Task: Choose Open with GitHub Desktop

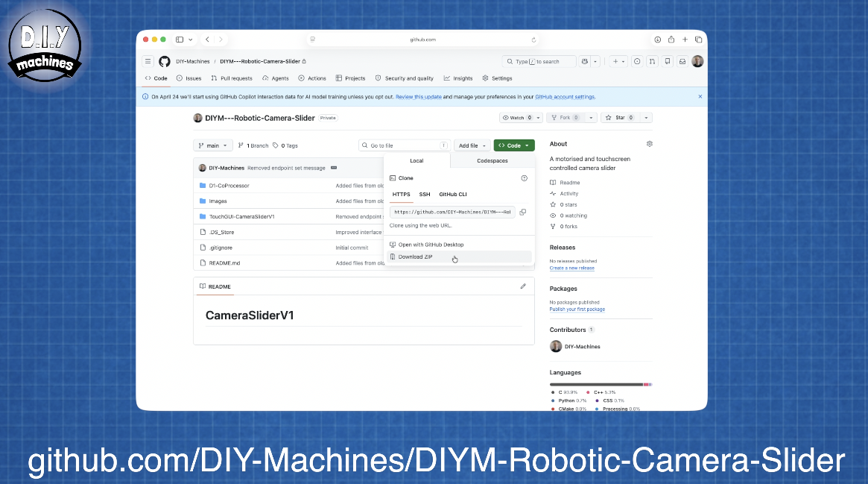Action: click(459, 244)
